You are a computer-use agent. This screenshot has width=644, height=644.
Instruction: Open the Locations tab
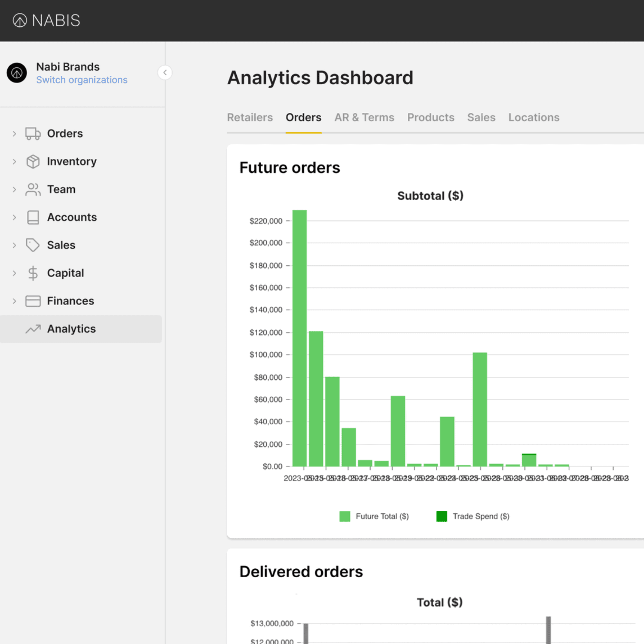click(533, 117)
